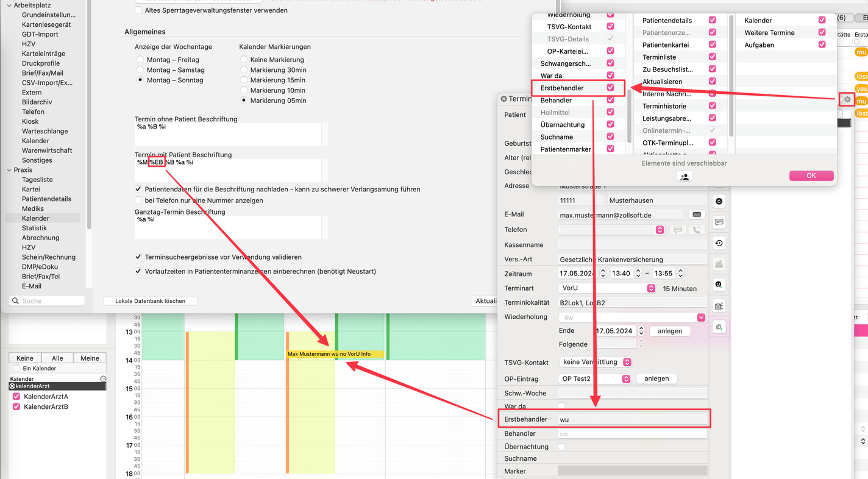
Task: Open Warteschlange in the settings sidebar
Action: point(45,131)
